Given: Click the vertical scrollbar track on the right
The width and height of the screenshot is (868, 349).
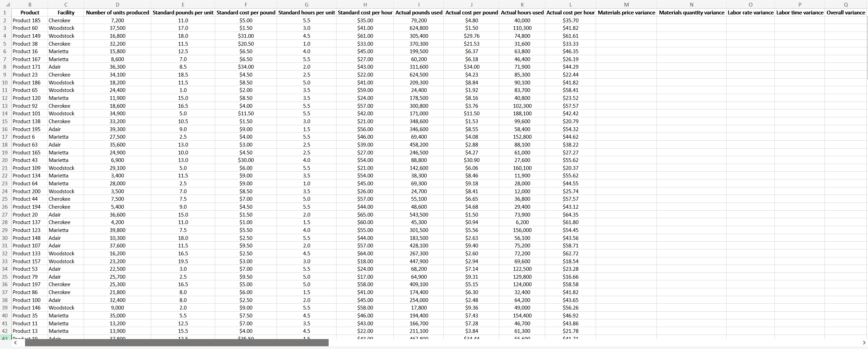Looking at the screenshot, I should (x=866, y=172).
